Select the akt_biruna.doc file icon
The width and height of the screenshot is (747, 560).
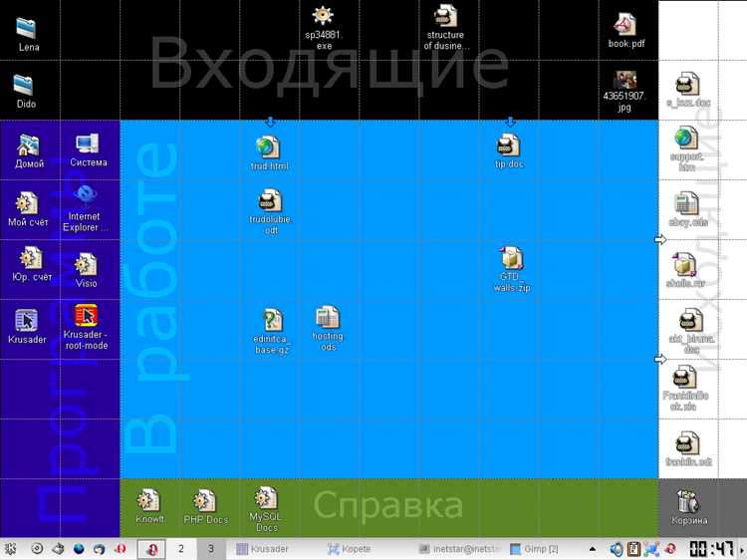tap(690, 320)
